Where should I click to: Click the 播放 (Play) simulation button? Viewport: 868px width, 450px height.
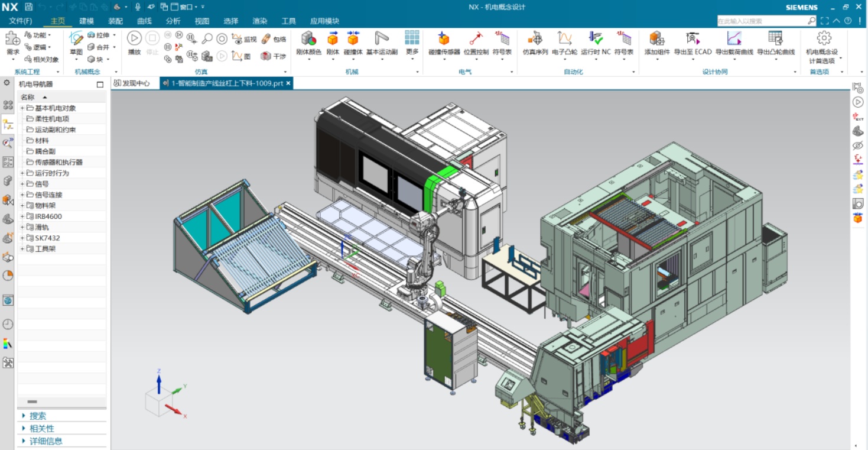(x=134, y=39)
